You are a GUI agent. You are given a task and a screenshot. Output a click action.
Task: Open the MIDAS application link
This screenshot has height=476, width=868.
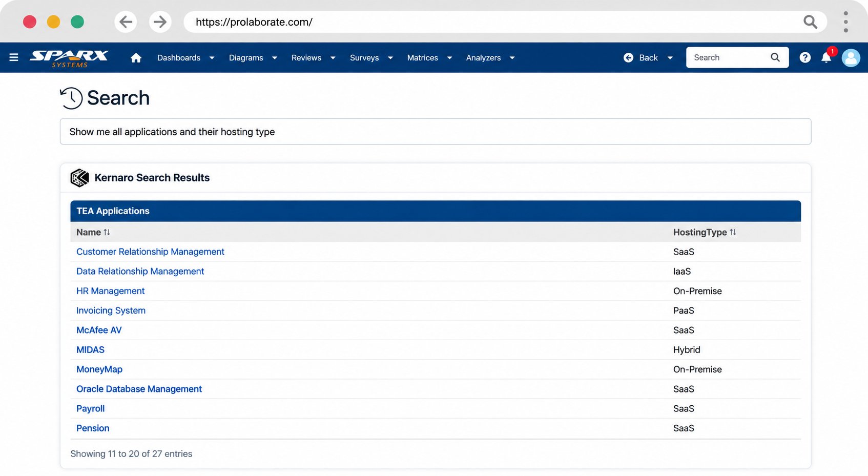[x=90, y=350]
